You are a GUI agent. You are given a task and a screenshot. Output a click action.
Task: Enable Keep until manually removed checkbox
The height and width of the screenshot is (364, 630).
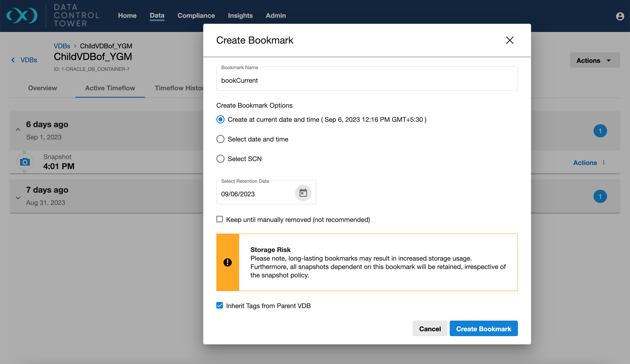point(219,219)
